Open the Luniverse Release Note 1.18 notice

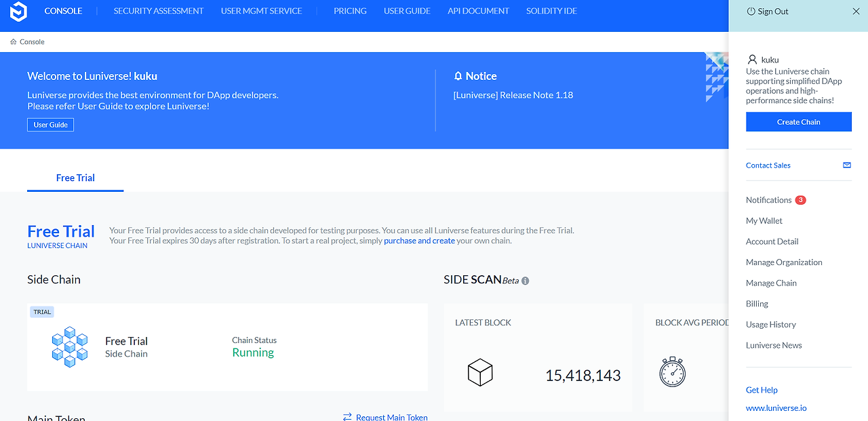point(513,95)
